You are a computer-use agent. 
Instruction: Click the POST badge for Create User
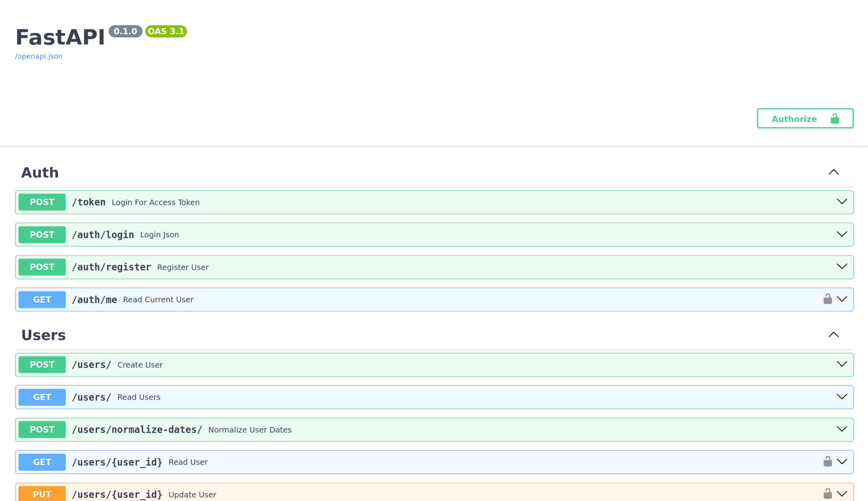(42, 365)
